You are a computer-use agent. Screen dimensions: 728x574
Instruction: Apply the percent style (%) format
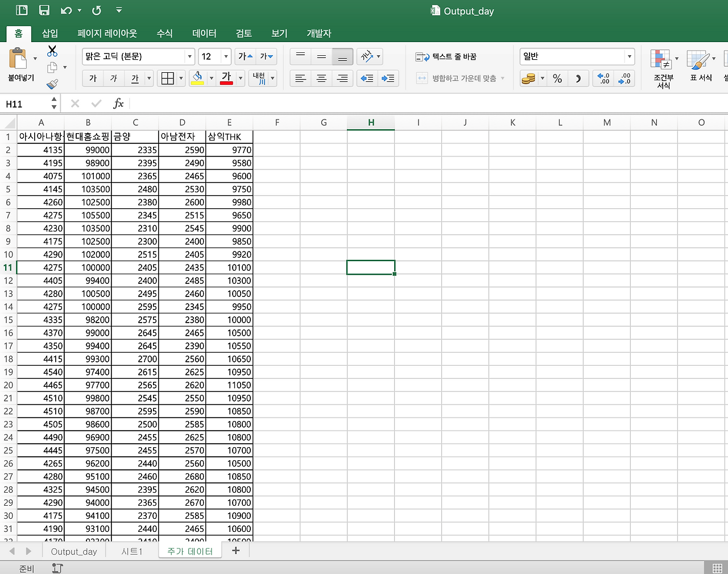[557, 79]
